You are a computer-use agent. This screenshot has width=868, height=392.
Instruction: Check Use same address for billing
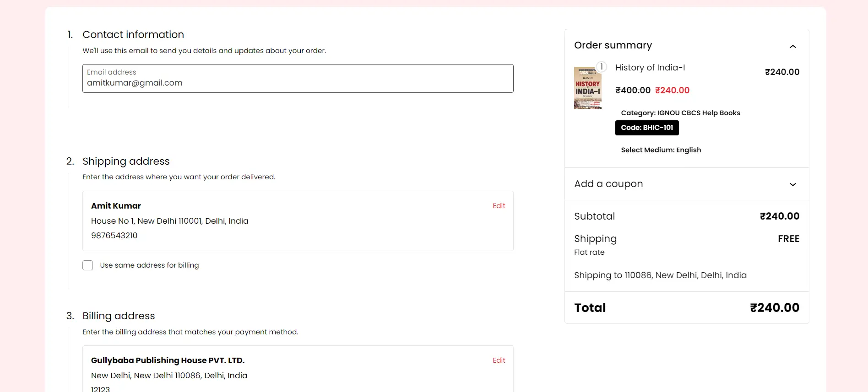coord(88,265)
